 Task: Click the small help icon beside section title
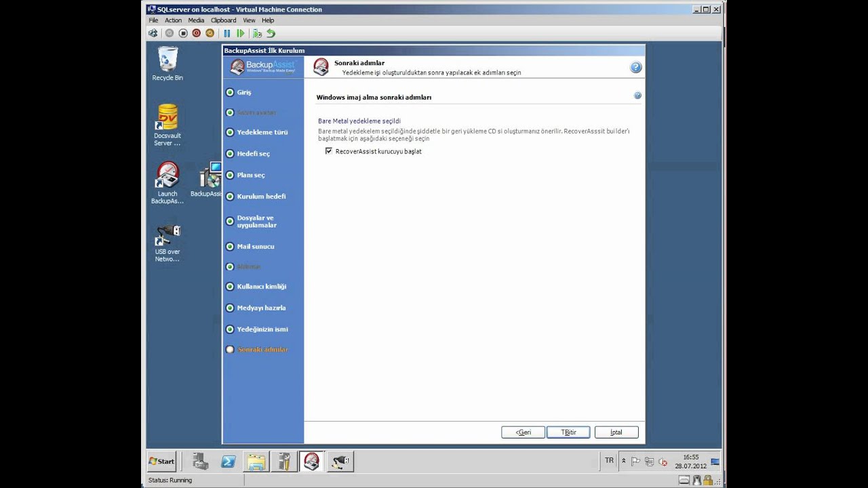tap(637, 96)
